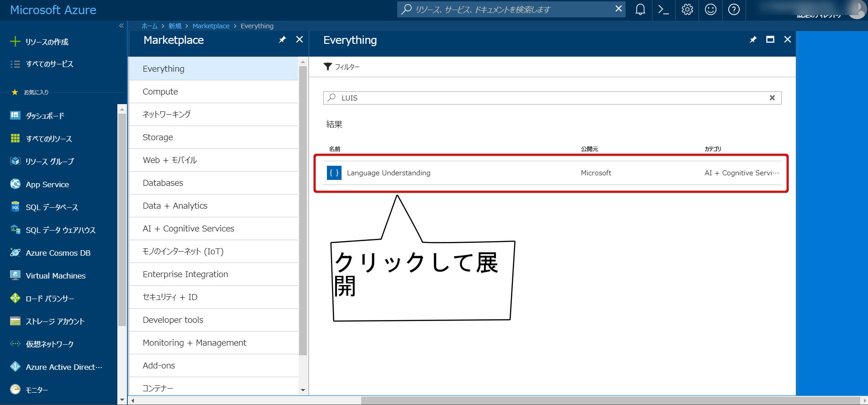868x405 pixels.
Task: Click the App Service icon
Action: [15, 184]
